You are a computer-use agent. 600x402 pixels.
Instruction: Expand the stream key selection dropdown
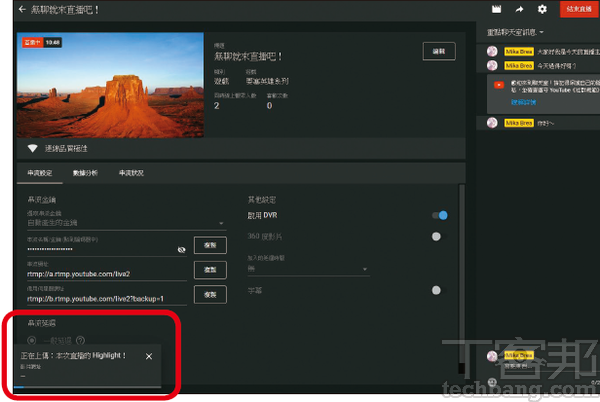(x=126, y=223)
